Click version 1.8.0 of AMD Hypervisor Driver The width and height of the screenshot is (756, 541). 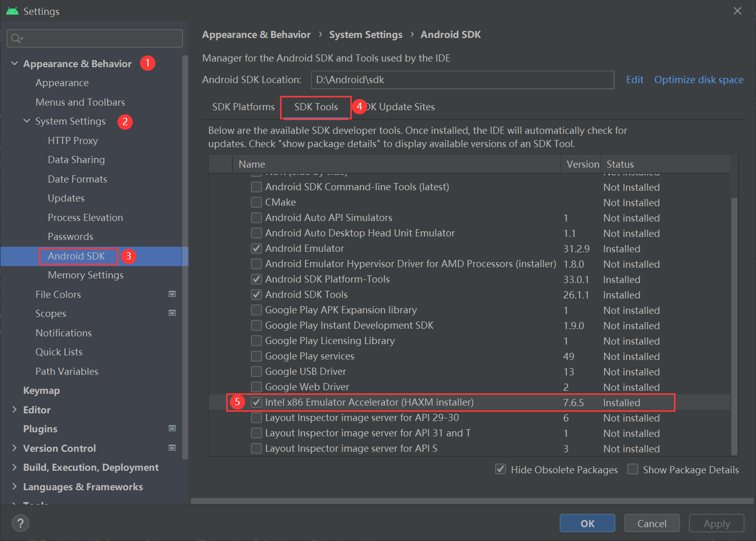[x=573, y=264]
